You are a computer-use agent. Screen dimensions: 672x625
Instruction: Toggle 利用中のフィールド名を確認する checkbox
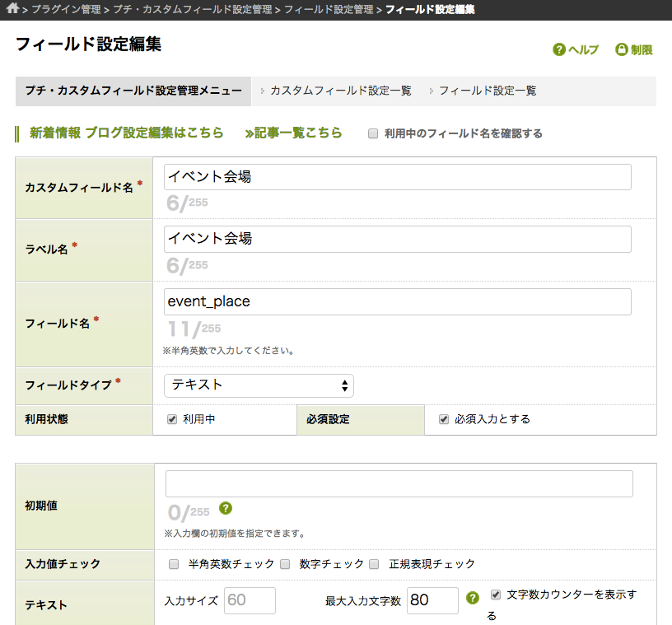tap(373, 133)
